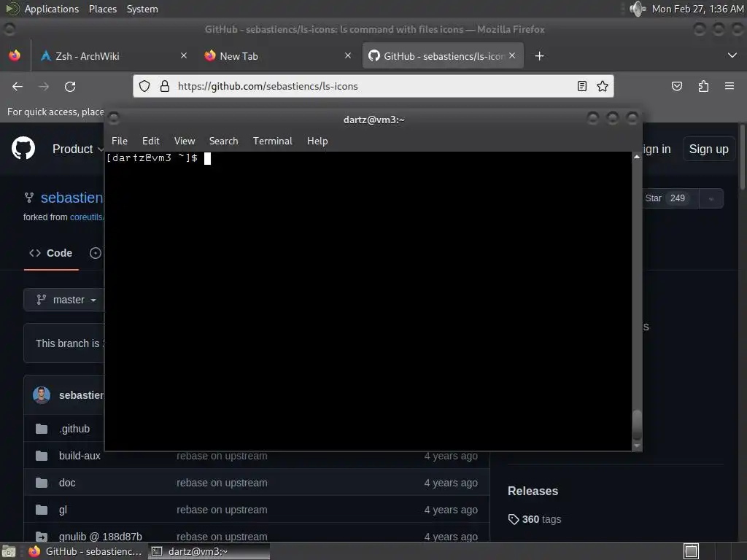Click Firefox logo left of tabs
Image resolution: width=747 pixels, height=560 pixels.
click(x=15, y=55)
